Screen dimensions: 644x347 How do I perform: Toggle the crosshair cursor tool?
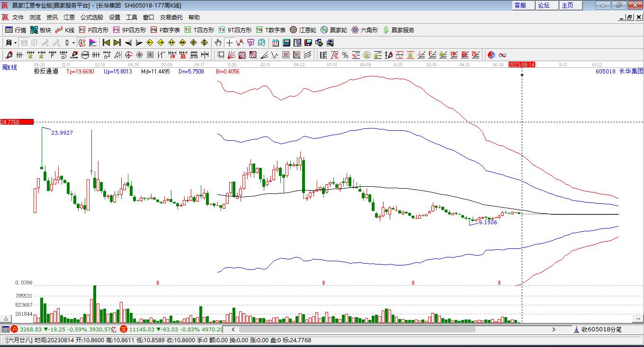[229, 43]
